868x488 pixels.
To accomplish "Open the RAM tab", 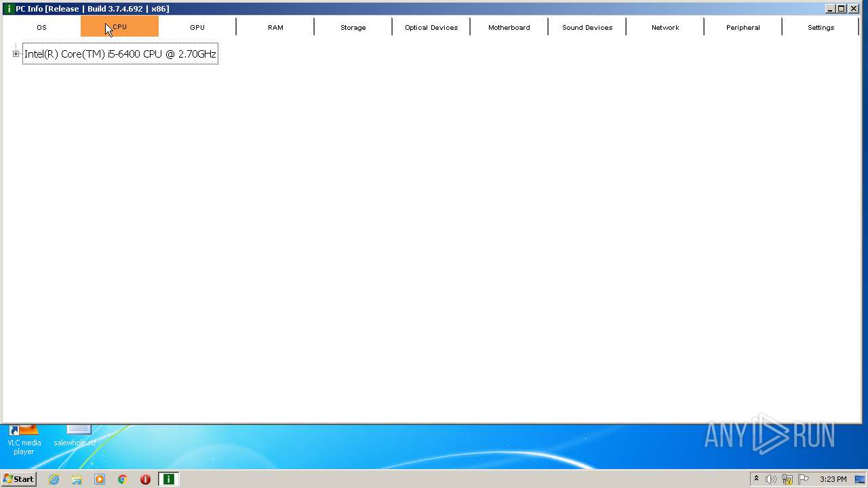I will [275, 27].
